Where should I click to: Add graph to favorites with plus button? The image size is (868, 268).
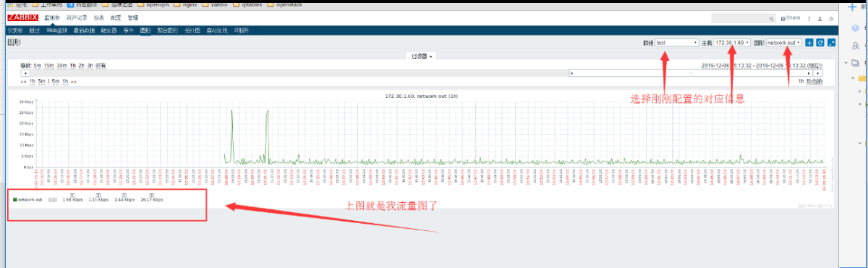[809, 43]
